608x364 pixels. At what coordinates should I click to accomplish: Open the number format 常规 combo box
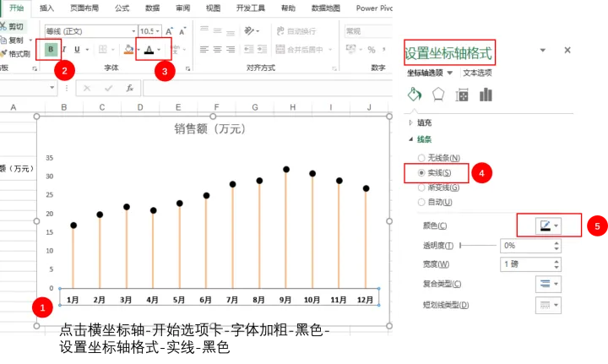tap(368, 31)
